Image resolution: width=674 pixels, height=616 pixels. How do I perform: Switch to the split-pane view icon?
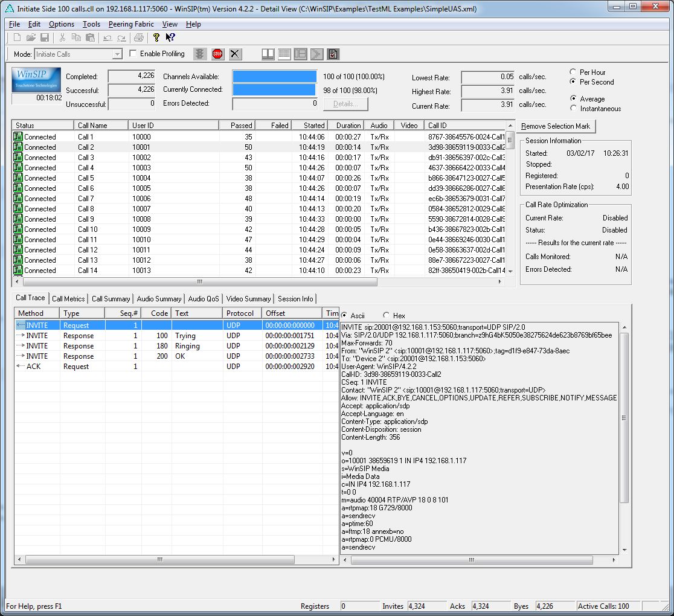tap(268, 54)
